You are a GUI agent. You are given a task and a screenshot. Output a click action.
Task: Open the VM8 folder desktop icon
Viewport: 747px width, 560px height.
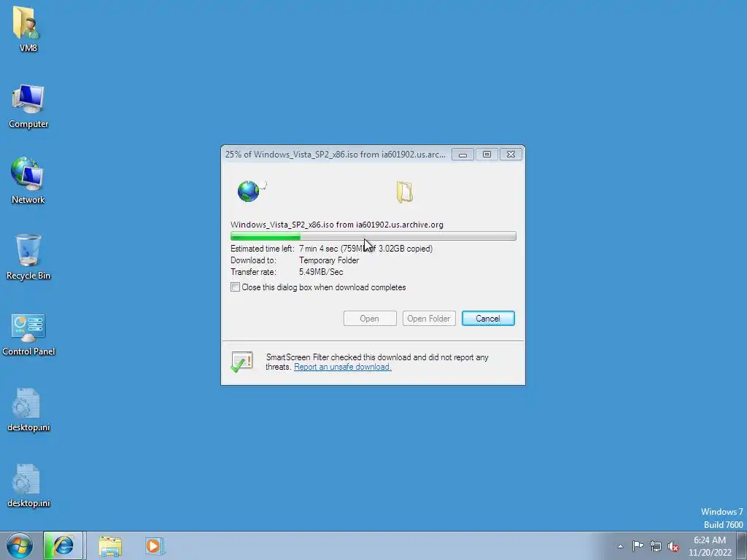coord(28,28)
